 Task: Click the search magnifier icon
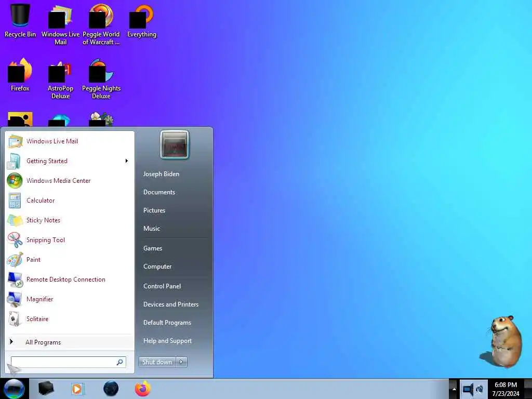coord(120,362)
